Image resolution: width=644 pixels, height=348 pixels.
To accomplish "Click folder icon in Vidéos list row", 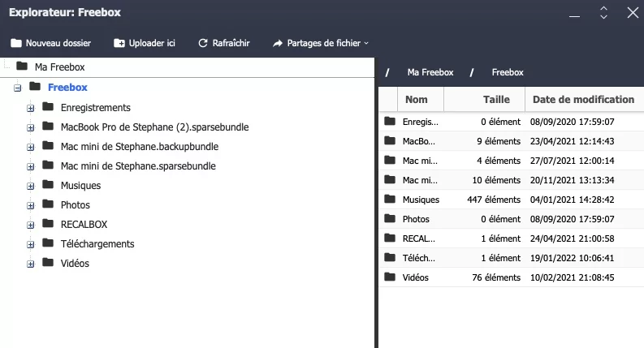I will click(x=390, y=277).
